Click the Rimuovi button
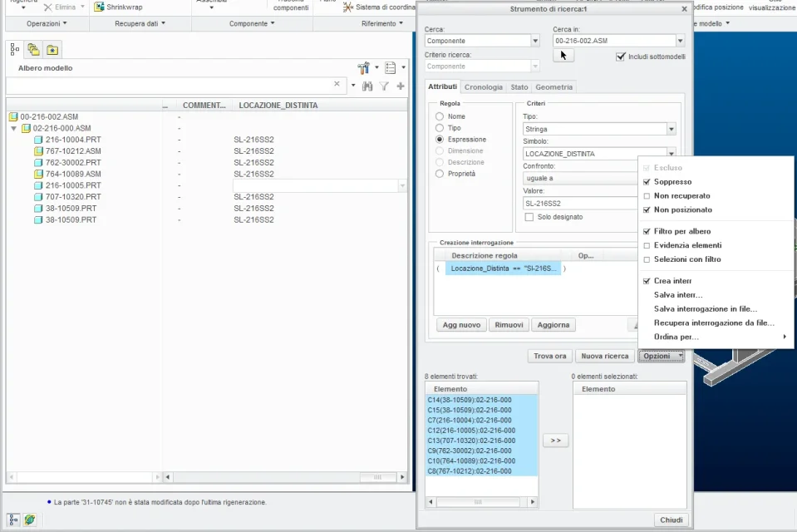Image resolution: width=797 pixels, height=532 pixels. [509, 325]
